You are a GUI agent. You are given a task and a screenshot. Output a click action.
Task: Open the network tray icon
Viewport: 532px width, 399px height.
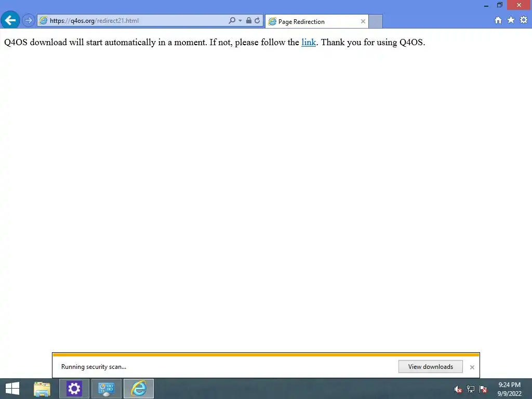point(471,389)
